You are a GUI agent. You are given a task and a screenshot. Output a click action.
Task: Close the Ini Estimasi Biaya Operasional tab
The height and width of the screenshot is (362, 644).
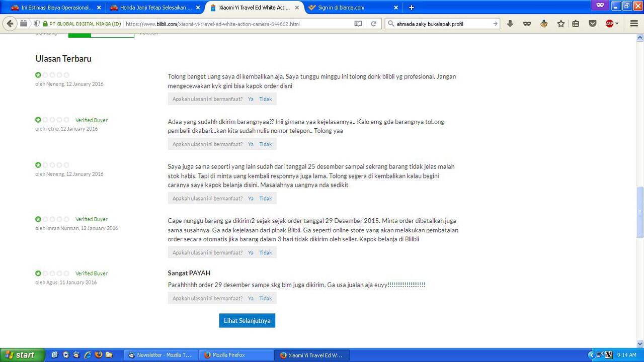(x=99, y=8)
